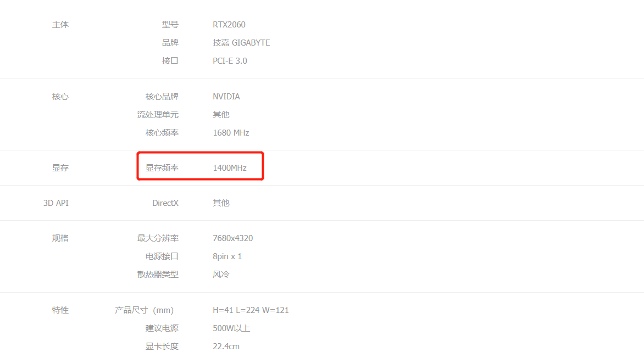Select the 散热器类型 label
Viewport: 644px width, 358px height.
[158, 274]
